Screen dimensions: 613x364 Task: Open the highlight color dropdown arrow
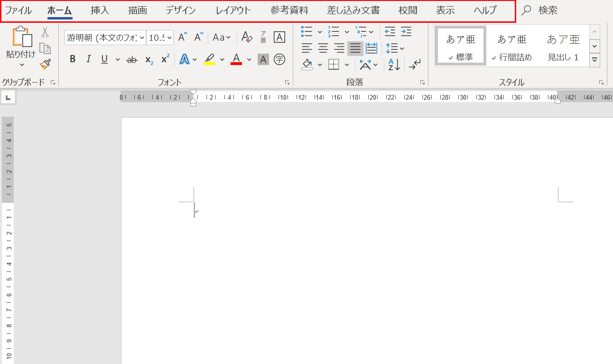222,60
